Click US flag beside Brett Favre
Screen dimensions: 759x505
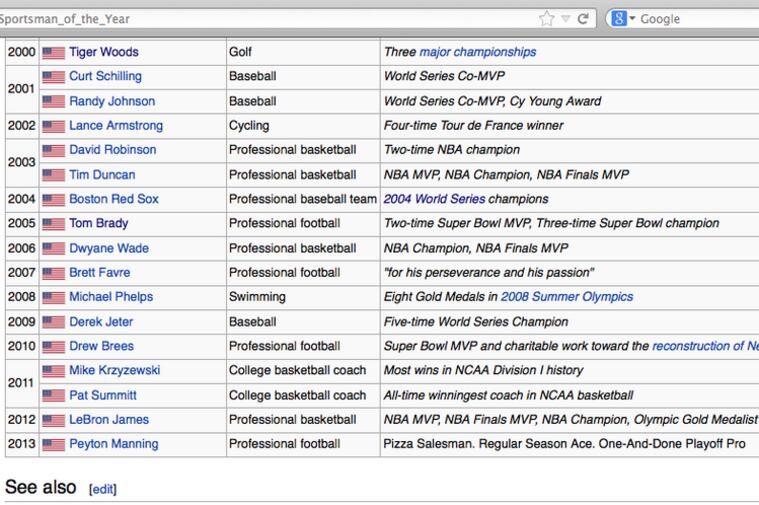(53, 274)
